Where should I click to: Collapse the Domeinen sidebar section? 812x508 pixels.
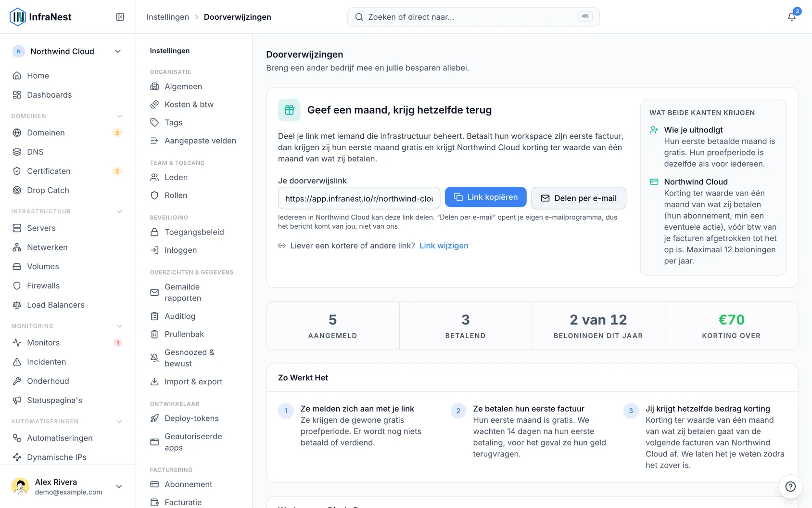tap(119, 116)
